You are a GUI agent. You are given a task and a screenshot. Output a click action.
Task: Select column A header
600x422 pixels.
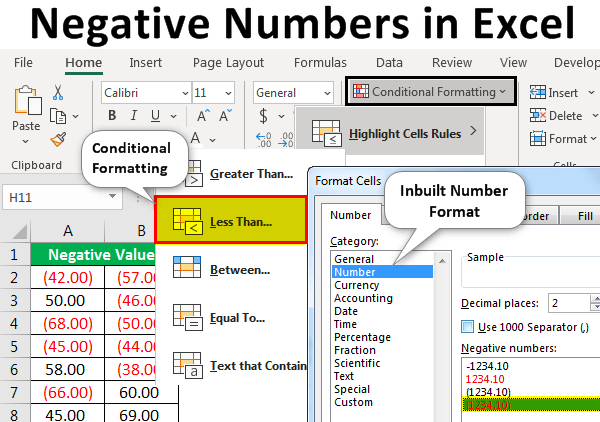point(68,231)
